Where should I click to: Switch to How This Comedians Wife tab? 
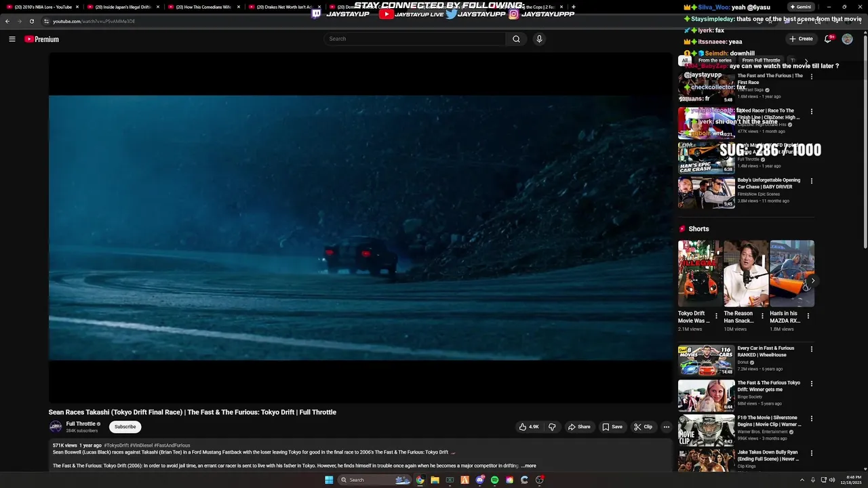click(203, 7)
